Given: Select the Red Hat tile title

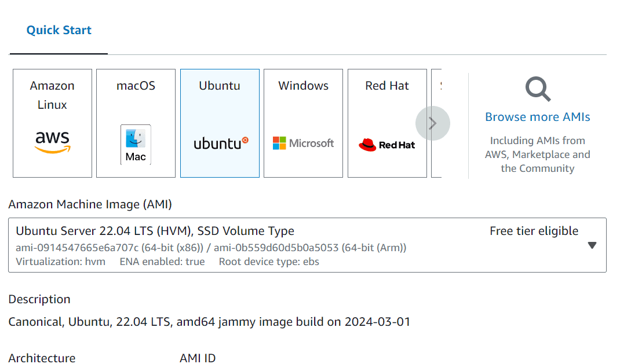Looking at the screenshot, I should 387,86.
